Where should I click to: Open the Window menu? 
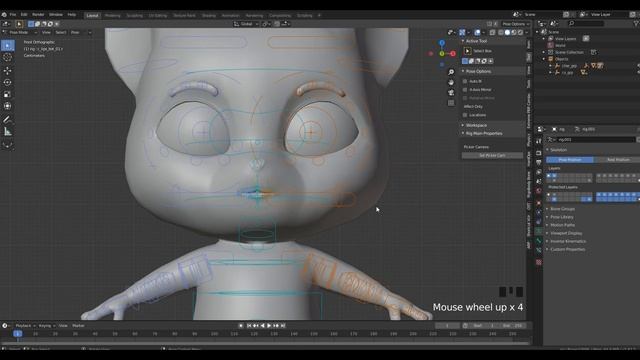pyautogui.click(x=56, y=15)
